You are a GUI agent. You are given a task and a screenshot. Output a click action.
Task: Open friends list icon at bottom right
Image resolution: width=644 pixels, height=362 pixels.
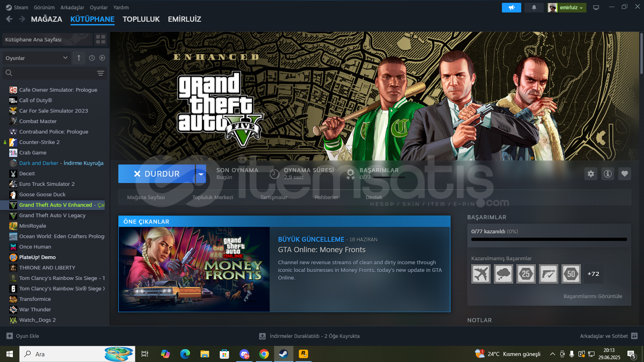[x=634, y=336]
